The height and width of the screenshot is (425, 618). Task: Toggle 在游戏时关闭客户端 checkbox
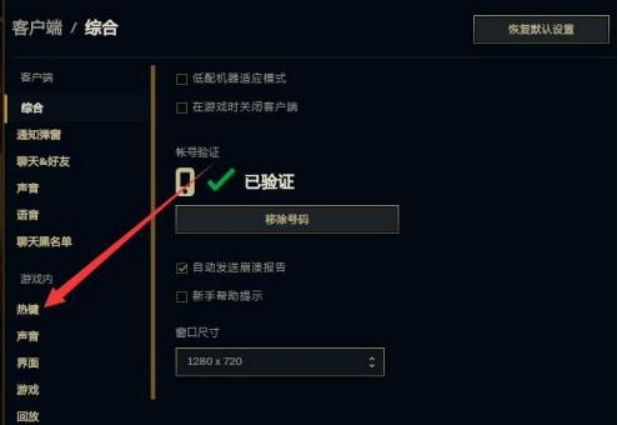click(x=181, y=108)
